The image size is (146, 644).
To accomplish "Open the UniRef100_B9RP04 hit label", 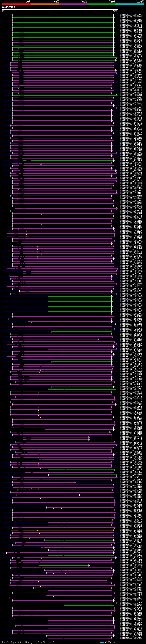I will click(x=131, y=27).
